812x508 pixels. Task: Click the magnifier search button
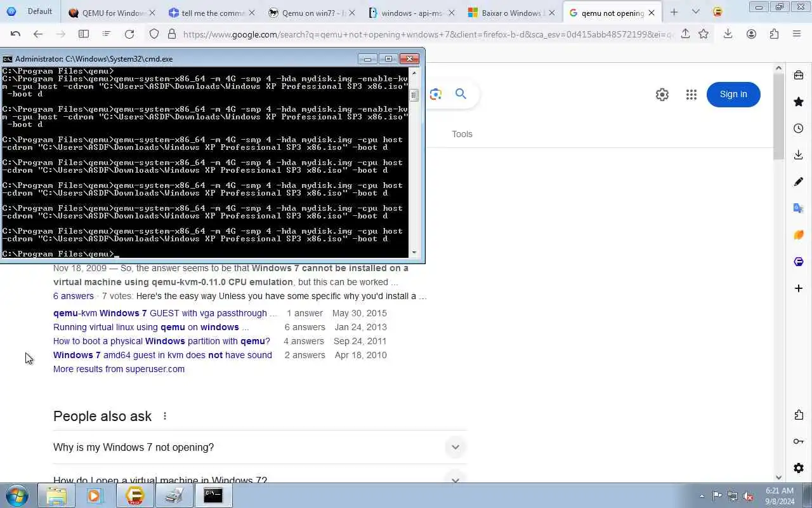click(x=461, y=94)
